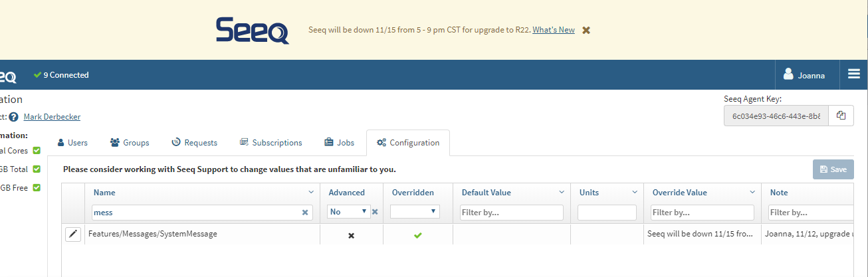Dismiss the system message banner
Viewport: 868px width, 277px height.
(586, 30)
